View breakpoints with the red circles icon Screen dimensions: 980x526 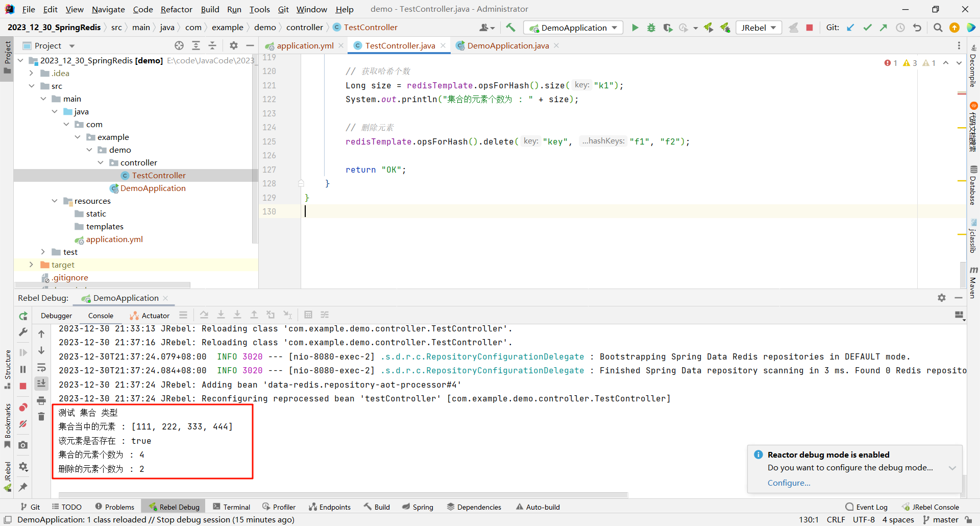tap(23, 407)
